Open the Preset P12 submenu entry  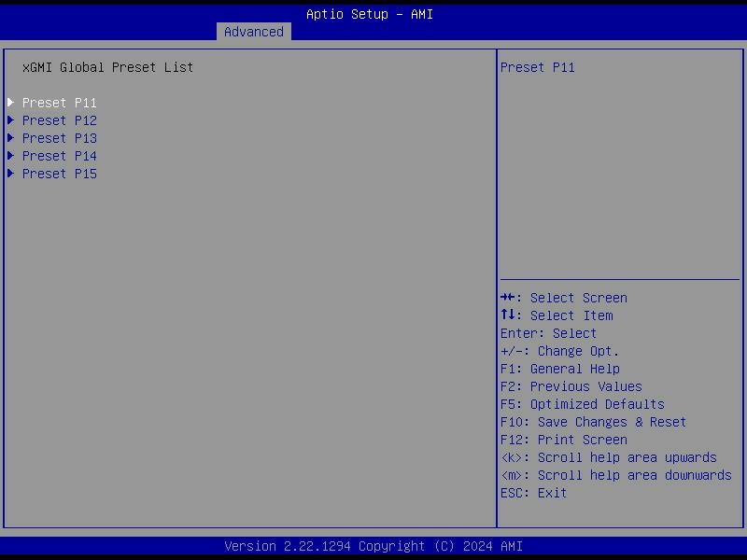pos(60,120)
